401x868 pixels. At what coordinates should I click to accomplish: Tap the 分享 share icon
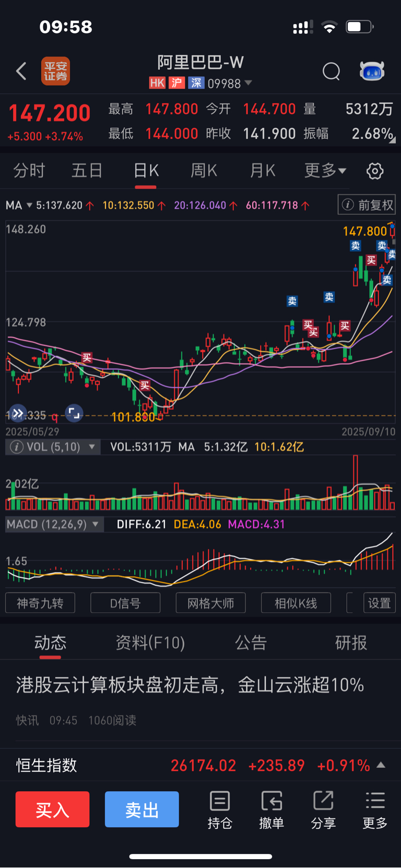[x=323, y=810]
